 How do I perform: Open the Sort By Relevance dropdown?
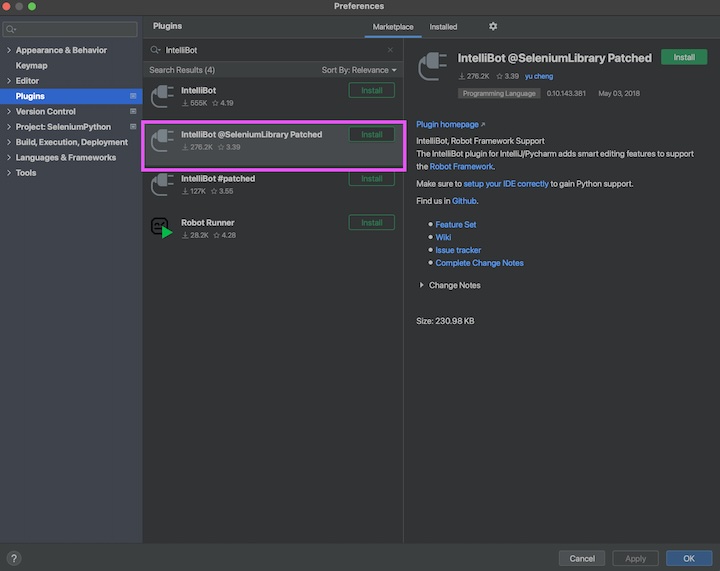(359, 71)
